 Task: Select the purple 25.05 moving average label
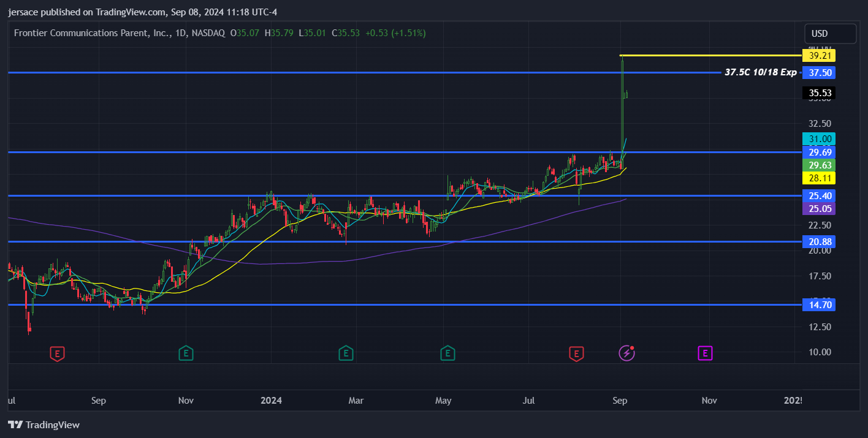pos(819,208)
